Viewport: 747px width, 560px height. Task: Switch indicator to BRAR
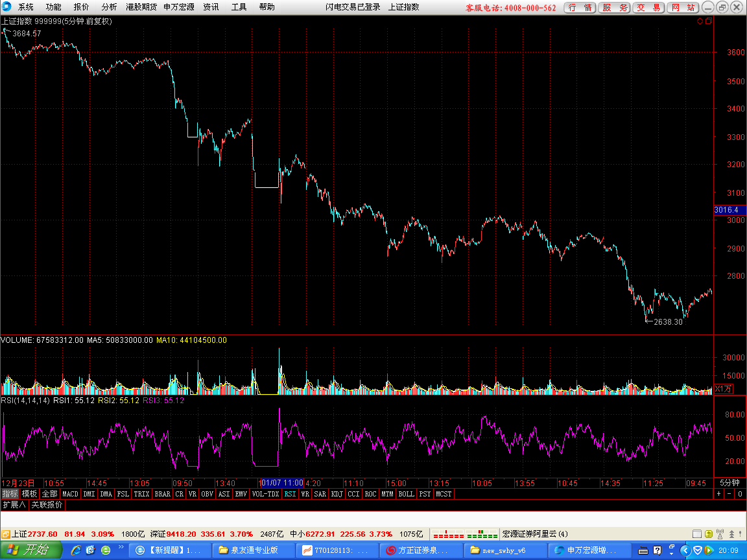[x=163, y=494]
